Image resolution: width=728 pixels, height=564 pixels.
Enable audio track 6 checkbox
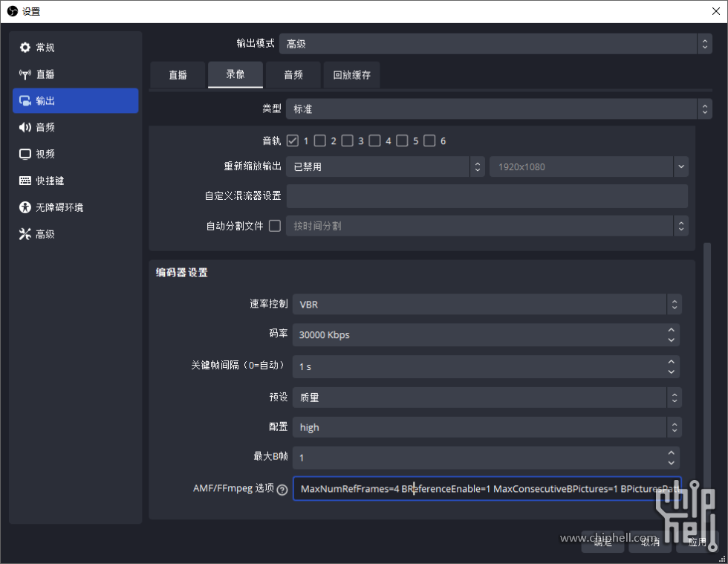coord(429,140)
